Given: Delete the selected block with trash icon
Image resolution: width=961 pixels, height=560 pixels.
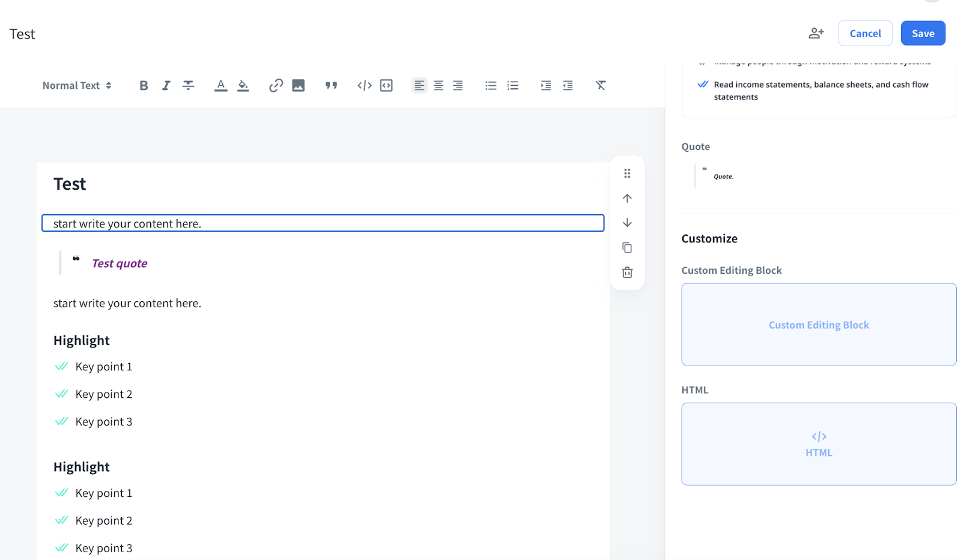Looking at the screenshot, I should [627, 272].
